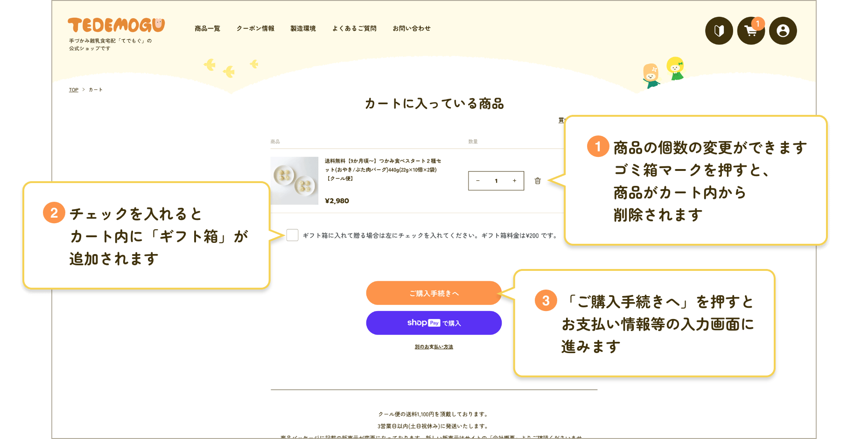This screenshot has width=868, height=439.
Task: Open よくあるご質問 menu item
Action: pos(354,28)
